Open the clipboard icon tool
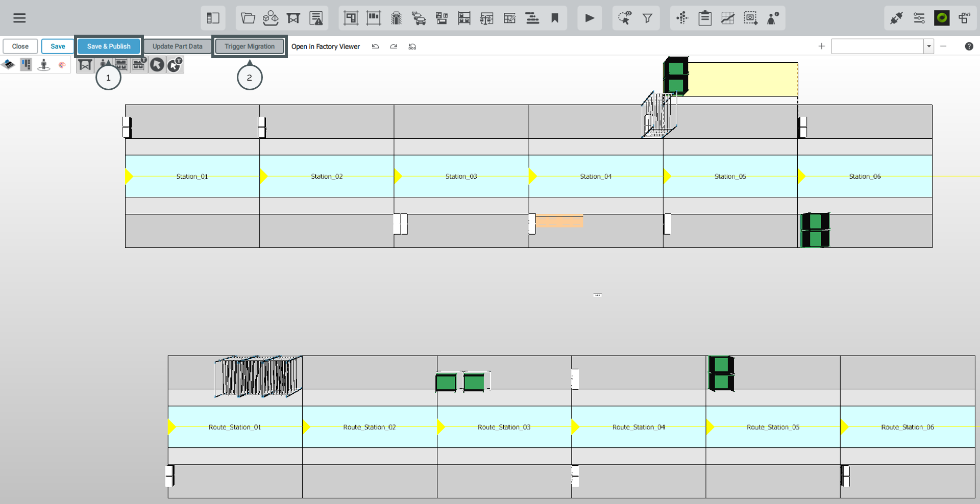The image size is (980, 504). (705, 18)
